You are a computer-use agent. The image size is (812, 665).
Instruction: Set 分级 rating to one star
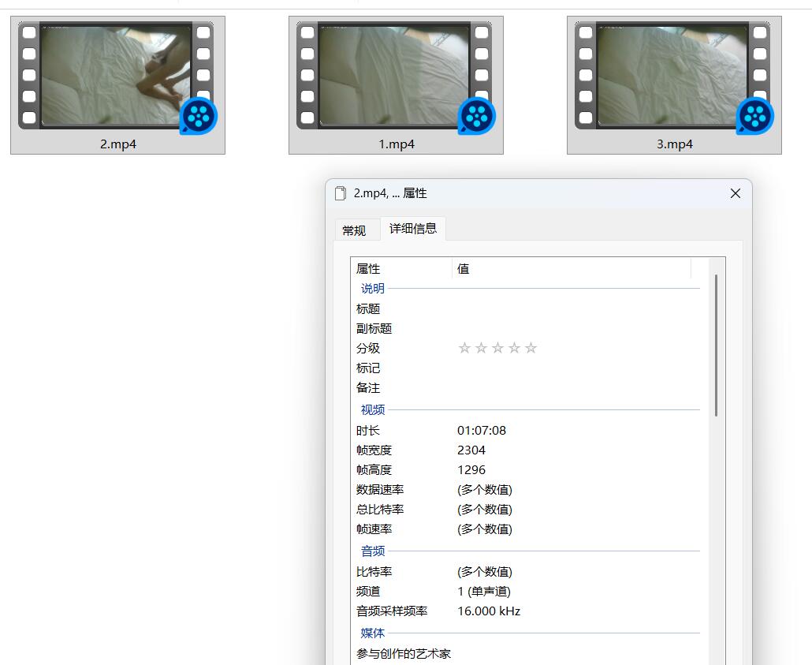click(464, 348)
